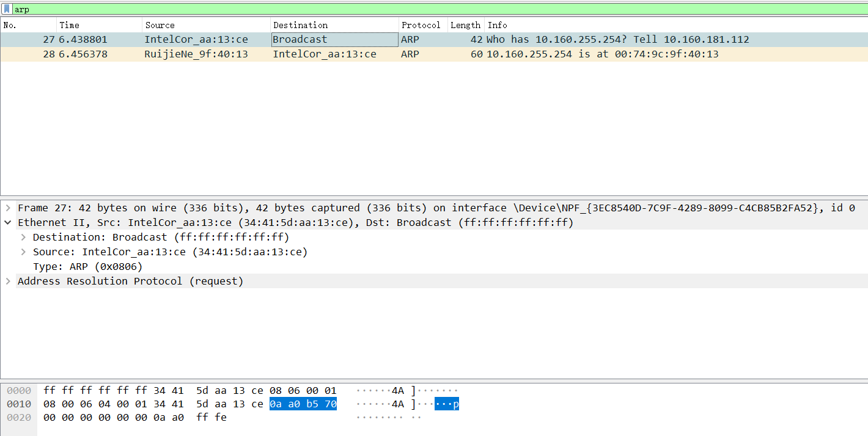The image size is (868, 436).
Task: Click hex offset 0010 row label
Action: click(19, 404)
